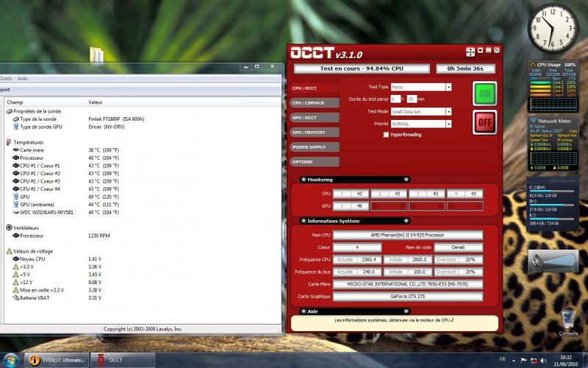Click the Températures section thermometer icon
Viewport: 588px width, 368px height.
click(x=9, y=142)
